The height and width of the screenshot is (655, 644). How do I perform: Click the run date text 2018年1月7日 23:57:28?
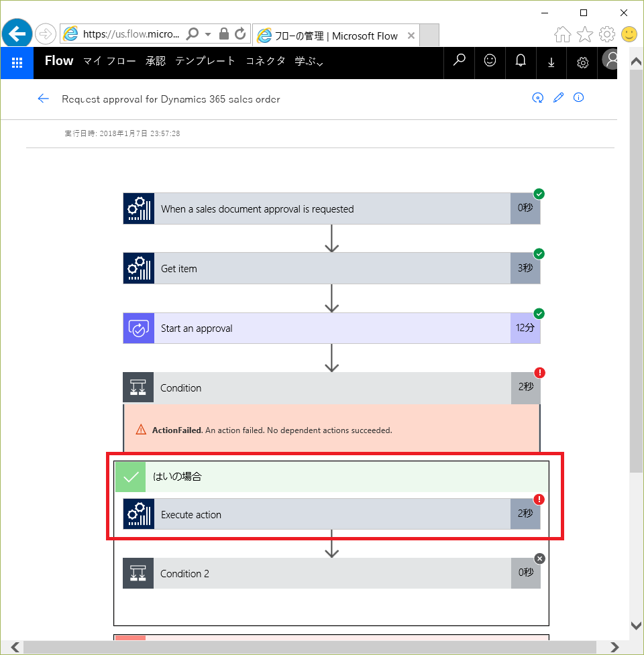[140, 133]
